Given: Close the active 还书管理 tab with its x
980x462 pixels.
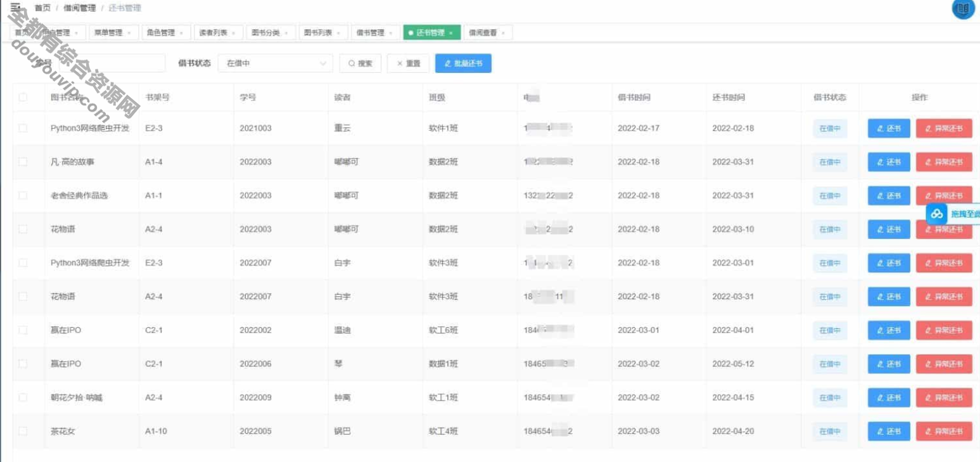Looking at the screenshot, I should [x=451, y=33].
